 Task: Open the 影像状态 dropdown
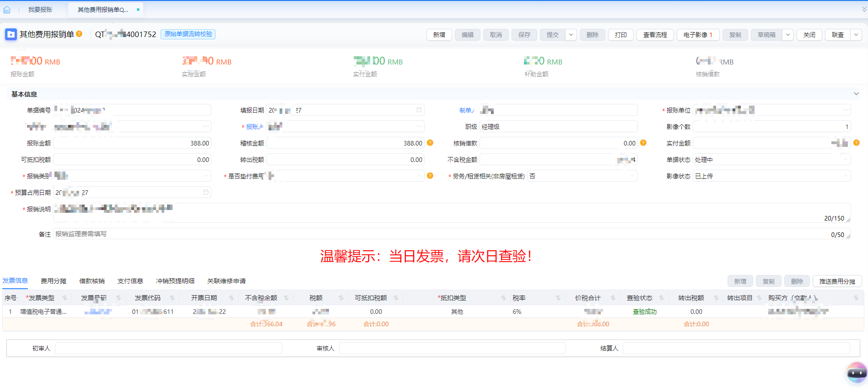pos(772,176)
